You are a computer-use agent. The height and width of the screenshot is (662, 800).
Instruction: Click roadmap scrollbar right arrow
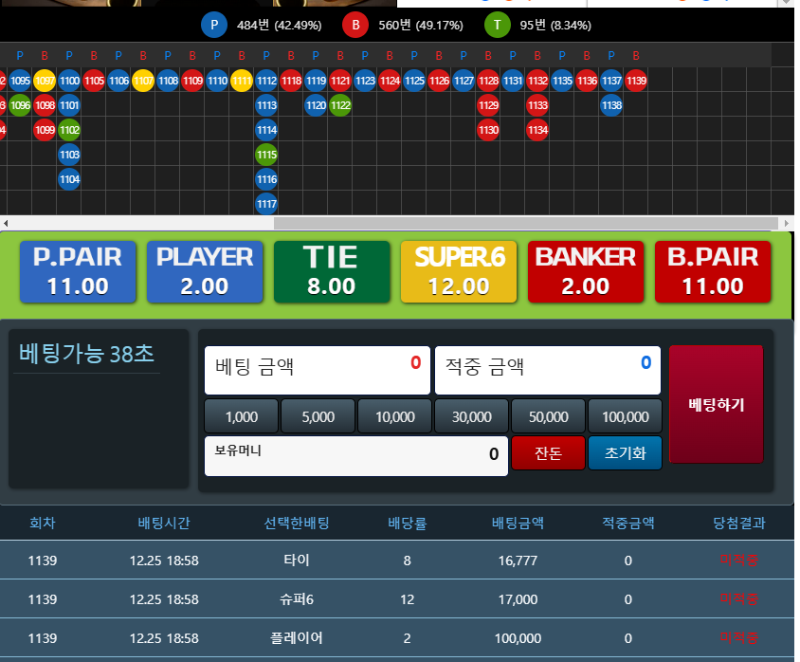786,223
